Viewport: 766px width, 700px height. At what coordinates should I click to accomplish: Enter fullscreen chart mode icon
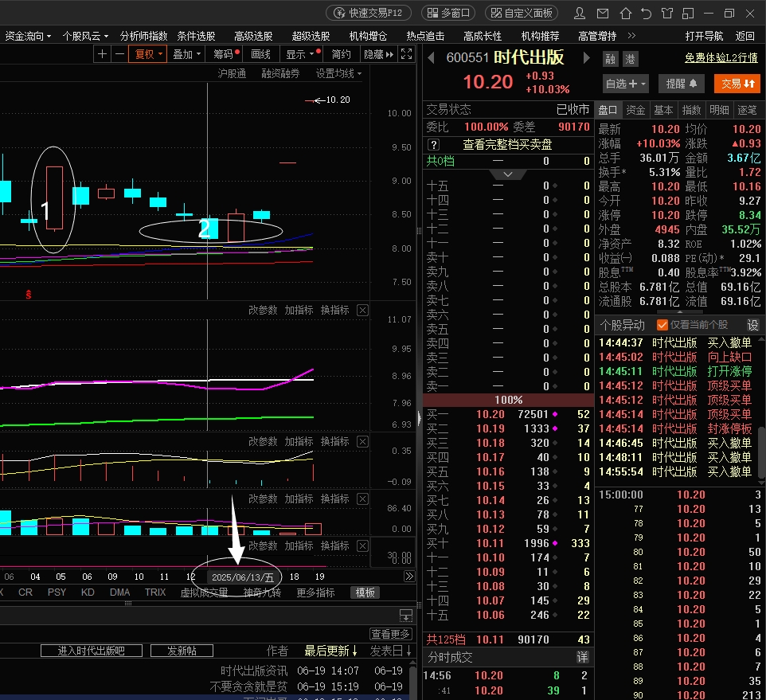point(406,53)
